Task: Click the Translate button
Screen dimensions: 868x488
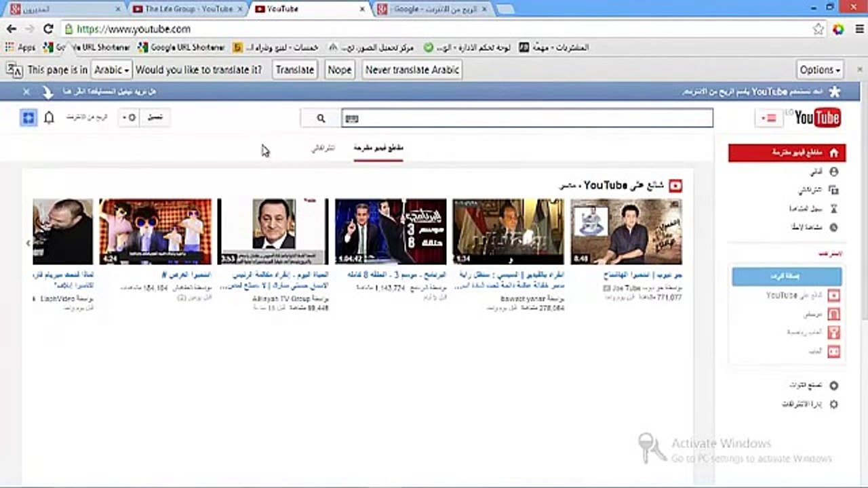Action: pyautogui.click(x=295, y=70)
